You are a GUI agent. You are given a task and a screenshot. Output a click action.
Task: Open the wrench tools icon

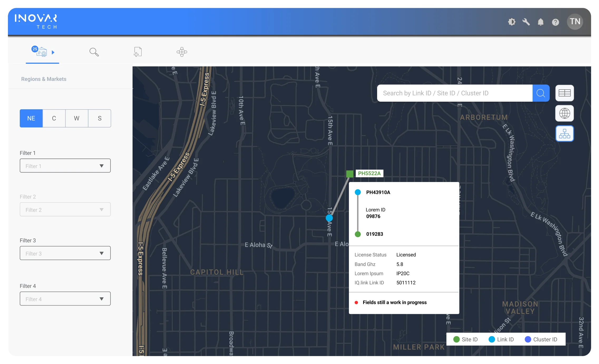(526, 22)
